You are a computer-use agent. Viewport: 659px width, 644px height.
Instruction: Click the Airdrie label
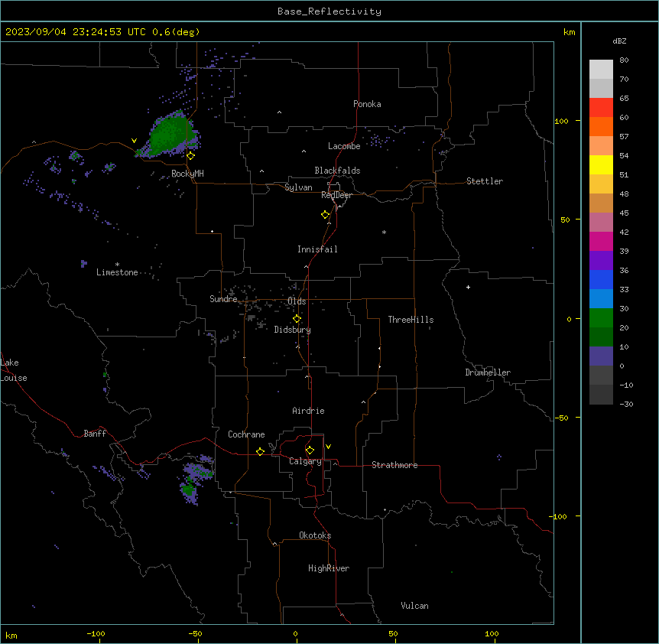click(x=309, y=411)
